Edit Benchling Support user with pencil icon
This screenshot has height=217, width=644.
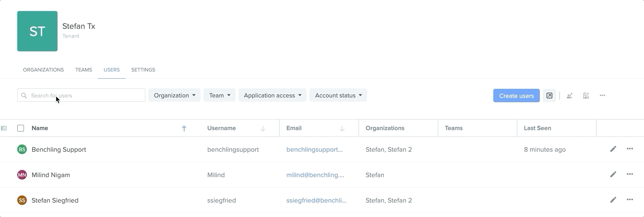tap(613, 149)
